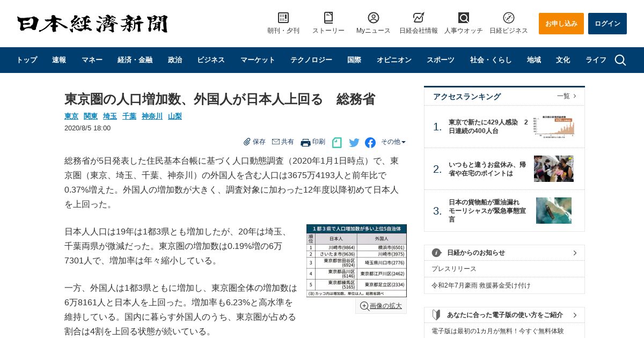Open the 人事ウオッチ icon
644x338 pixels.
[x=464, y=18]
